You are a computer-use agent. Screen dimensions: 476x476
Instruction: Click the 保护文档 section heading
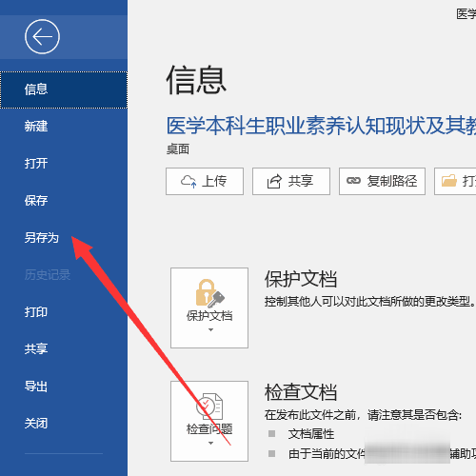point(301,279)
